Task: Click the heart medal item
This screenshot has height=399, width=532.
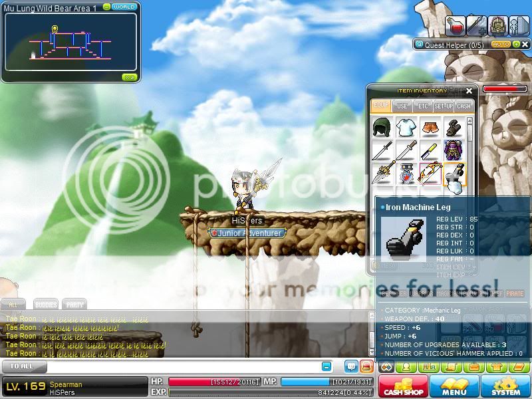Action: click(406, 174)
